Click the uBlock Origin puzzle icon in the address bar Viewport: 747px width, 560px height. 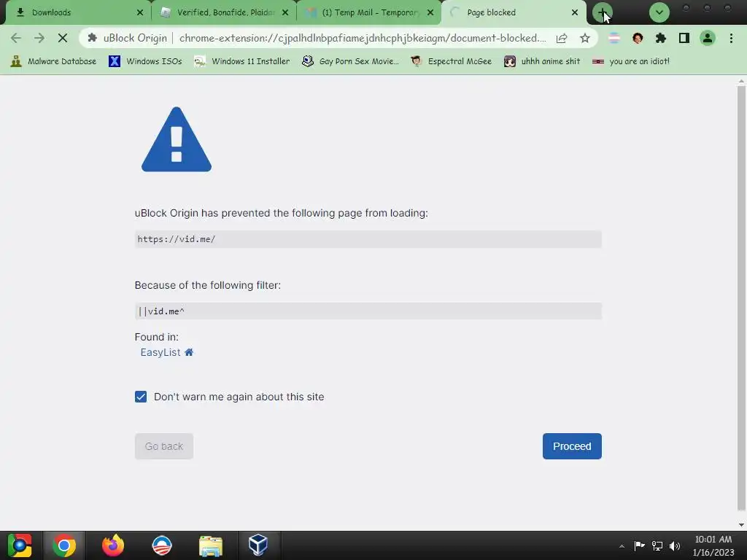coord(93,38)
